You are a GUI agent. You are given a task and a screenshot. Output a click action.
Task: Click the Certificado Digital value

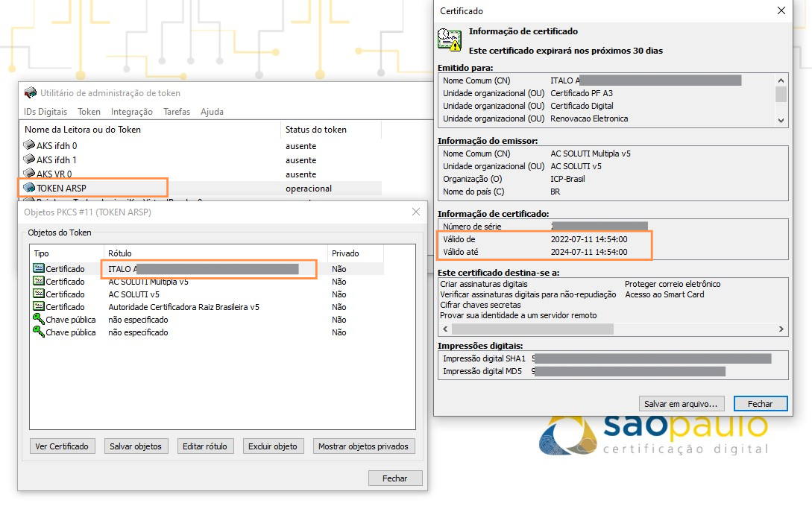click(582, 106)
